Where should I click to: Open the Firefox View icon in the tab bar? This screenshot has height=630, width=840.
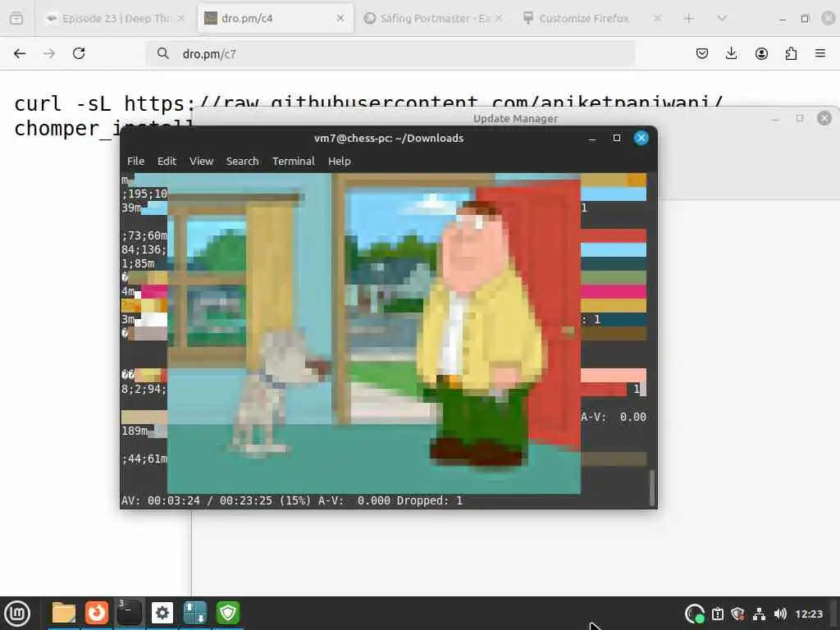[16, 19]
